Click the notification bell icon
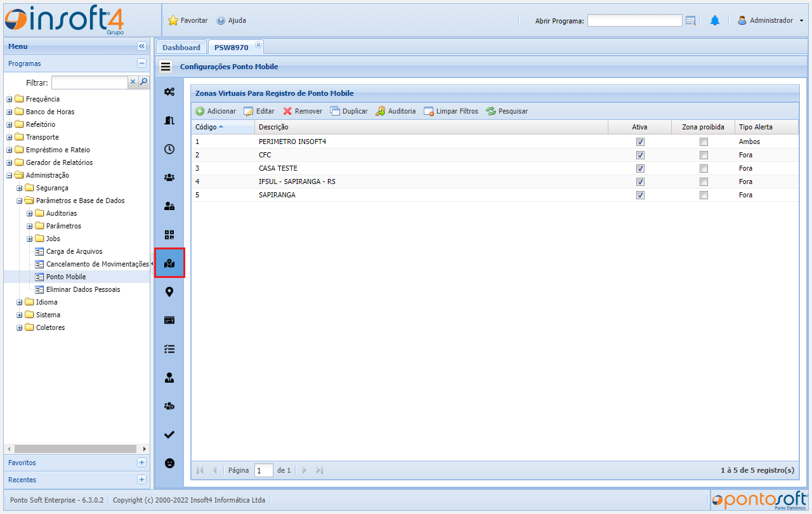The width and height of the screenshot is (812, 514). (x=715, y=21)
